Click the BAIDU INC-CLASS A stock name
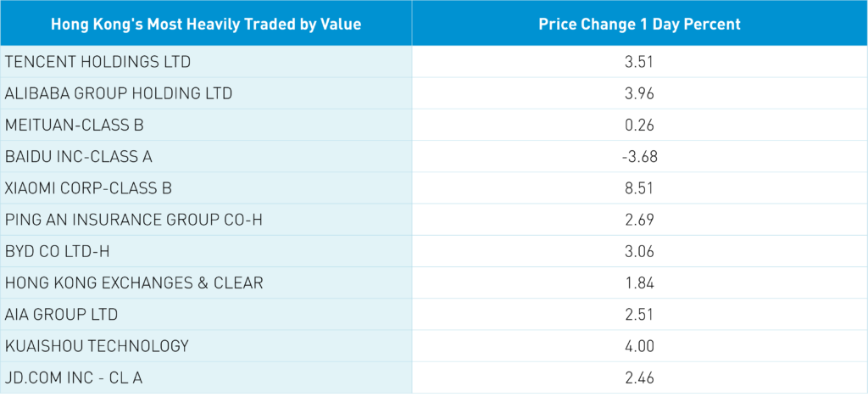 coord(79,156)
